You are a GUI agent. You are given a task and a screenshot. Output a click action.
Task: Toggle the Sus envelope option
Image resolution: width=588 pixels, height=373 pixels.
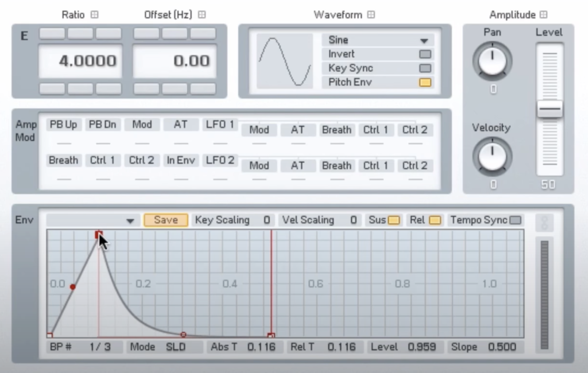[394, 220]
